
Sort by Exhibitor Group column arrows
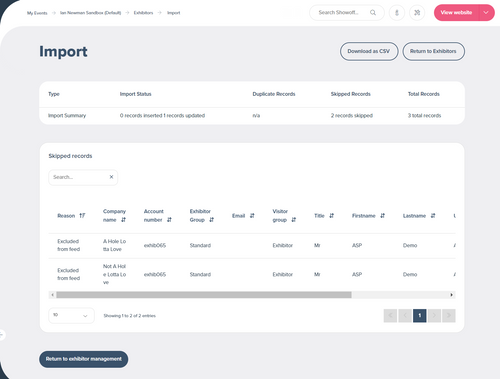(212, 220)
